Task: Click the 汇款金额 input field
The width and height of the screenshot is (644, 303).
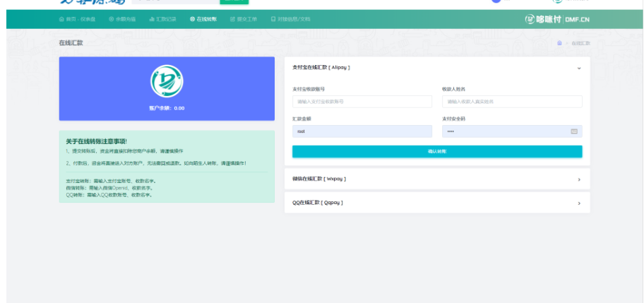Action: pos(362,131)
